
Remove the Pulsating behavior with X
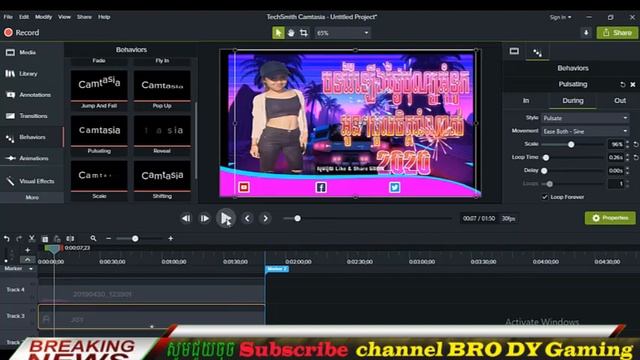633,84
